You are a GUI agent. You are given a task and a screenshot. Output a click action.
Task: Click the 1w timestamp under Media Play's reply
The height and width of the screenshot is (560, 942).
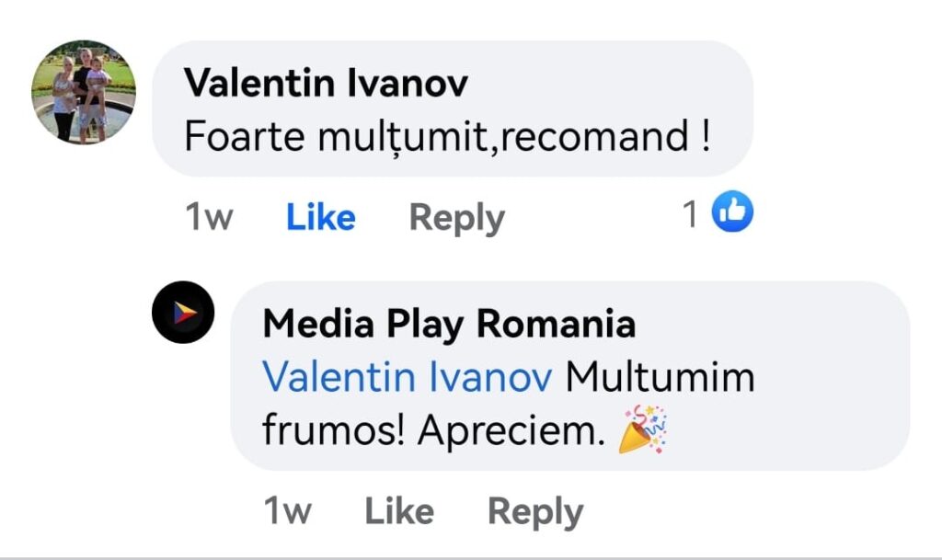pos(287,511)
